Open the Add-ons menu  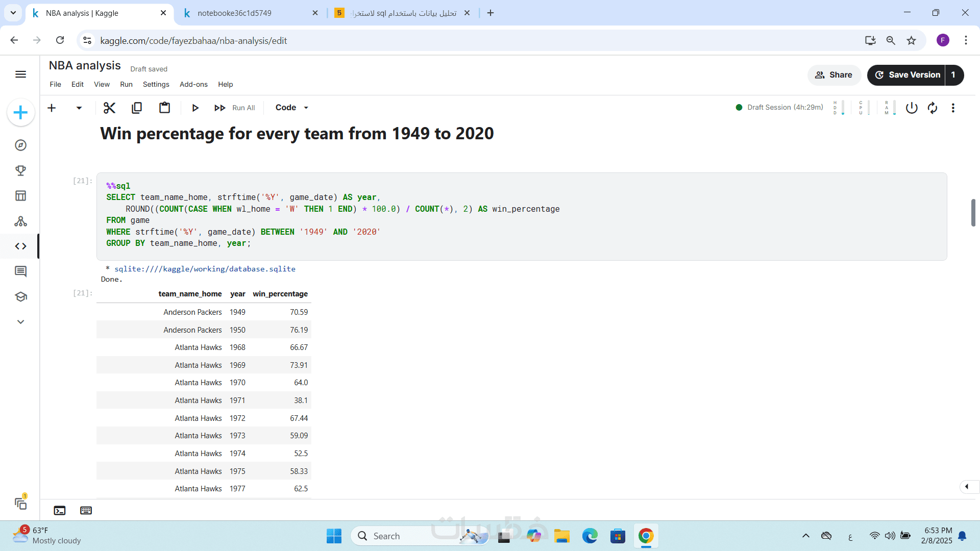tap(193, 85)
